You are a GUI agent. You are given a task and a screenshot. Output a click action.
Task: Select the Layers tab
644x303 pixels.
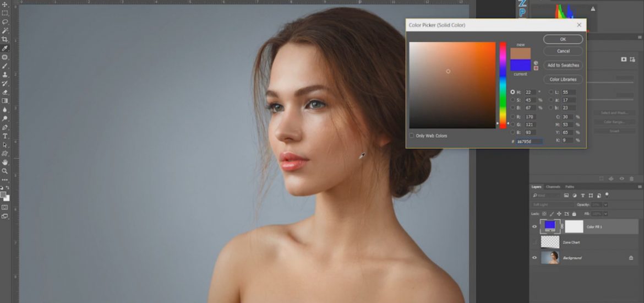point(537,187)
